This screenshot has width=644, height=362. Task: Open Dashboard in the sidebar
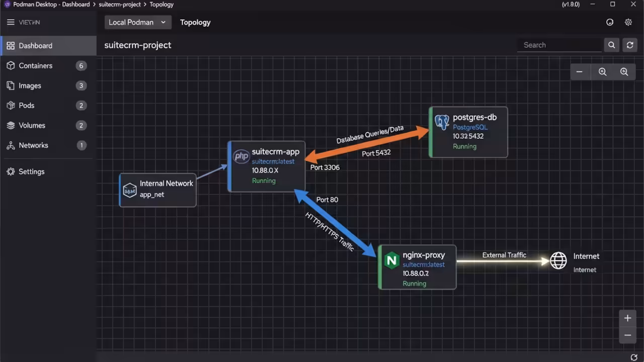(x=48, y=46)
